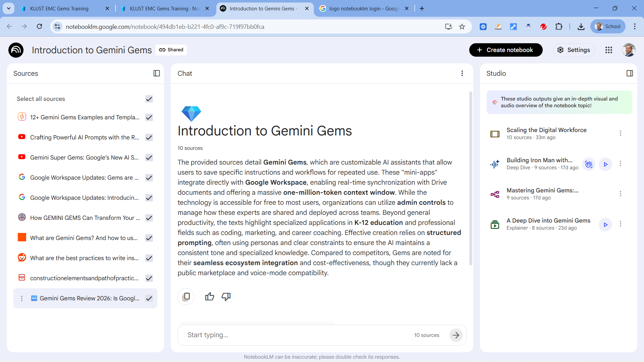Open Gemini Super Gems YouTube source
This screenshot has height=362, width=644.
click(84, 158)
